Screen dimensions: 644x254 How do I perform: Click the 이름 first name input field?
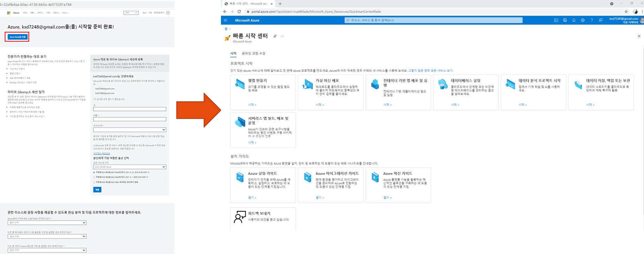click(x=130, y=119)
